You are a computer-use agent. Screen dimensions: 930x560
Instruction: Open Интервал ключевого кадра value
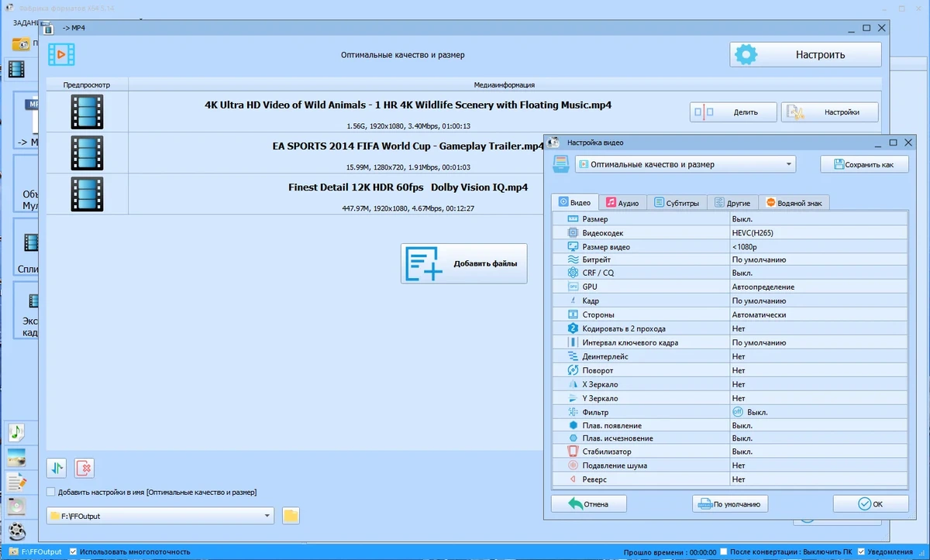pos(818,342)
